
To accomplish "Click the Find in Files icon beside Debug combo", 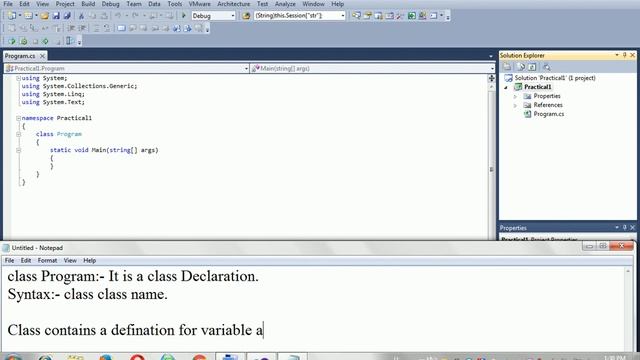I will (x=246, y=16).
